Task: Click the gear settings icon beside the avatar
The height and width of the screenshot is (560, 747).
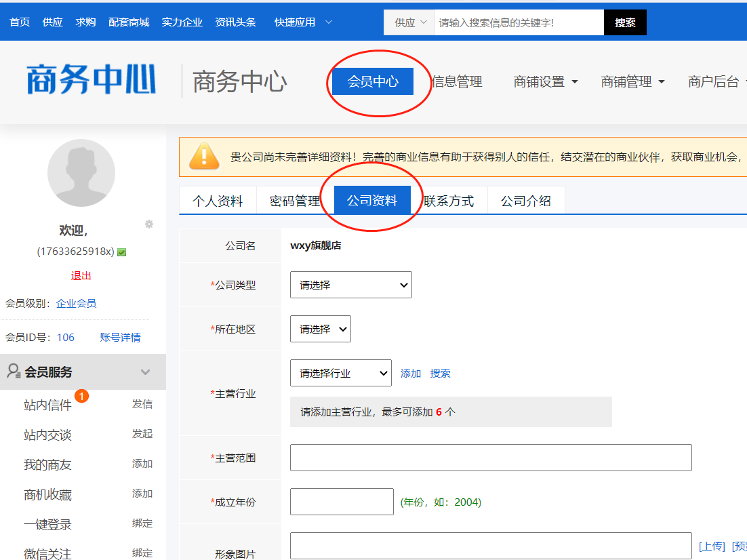Action: click(x=149, y=224)
